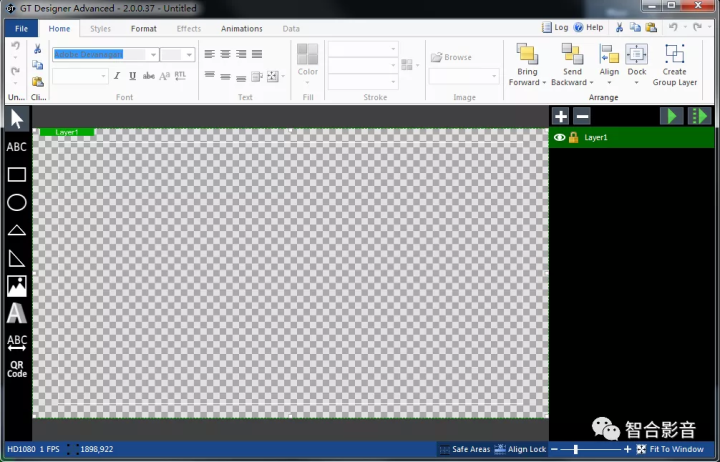Toggle the Layer1 lock icon
Screen dimensions: 720x462
coord(574,137)
